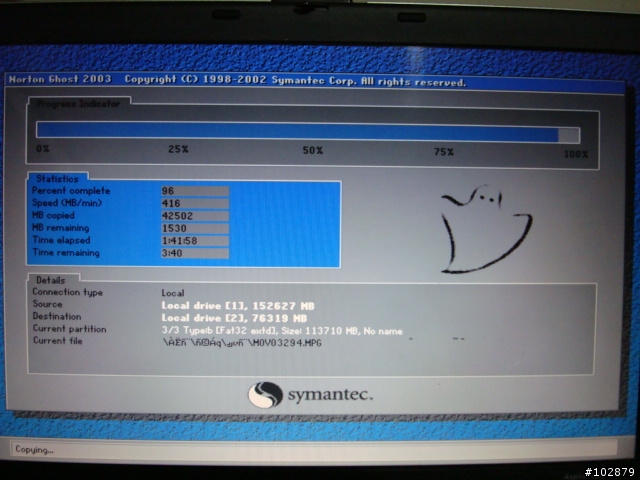Click the Time remaining value 3:40
640x480 pixels.
[195, 253]
